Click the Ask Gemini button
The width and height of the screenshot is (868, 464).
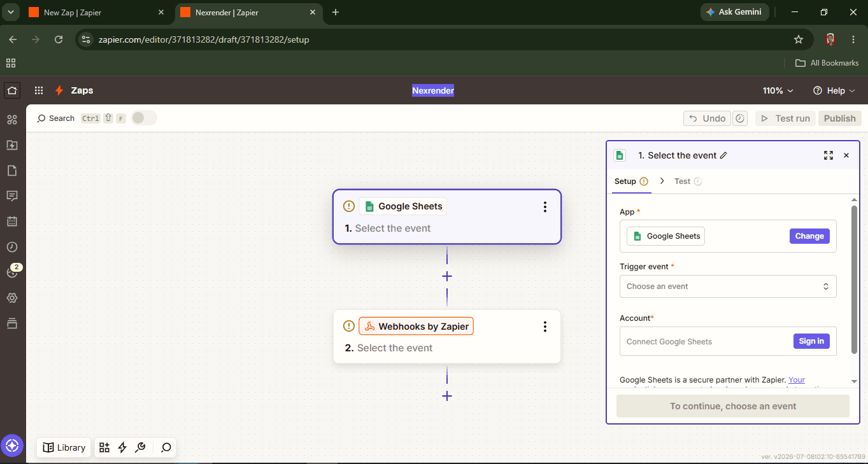tap(734, 12)
